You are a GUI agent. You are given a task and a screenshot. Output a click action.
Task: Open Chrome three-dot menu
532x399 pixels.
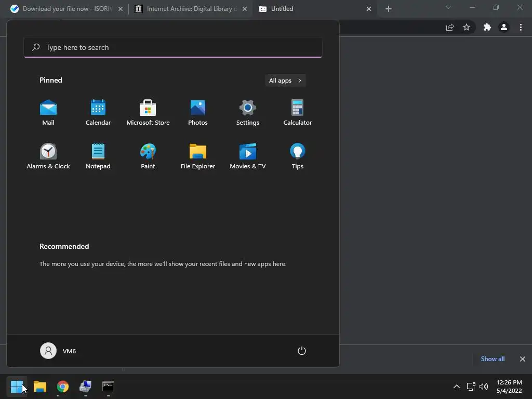521,28
